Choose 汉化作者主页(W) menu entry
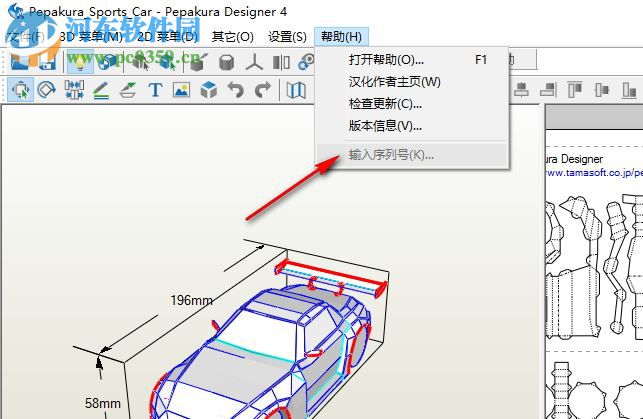This screenshot has width=643, height=419. tap(412, 82)
